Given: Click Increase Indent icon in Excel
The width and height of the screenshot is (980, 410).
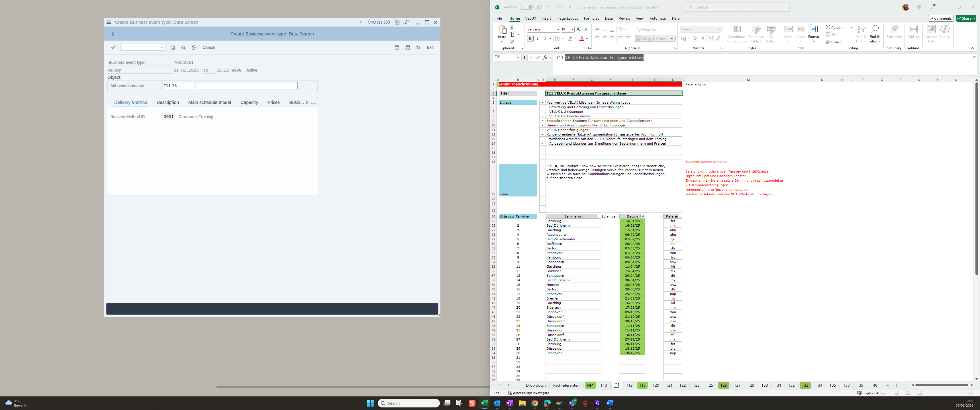Looking at the screenshot, I should 628,38.
